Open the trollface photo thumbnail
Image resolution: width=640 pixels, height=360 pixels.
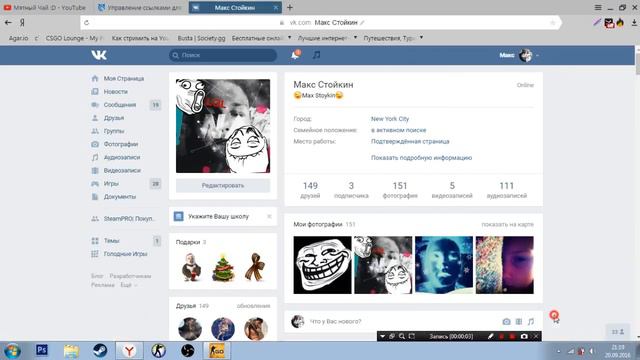[x=322, y=265]
